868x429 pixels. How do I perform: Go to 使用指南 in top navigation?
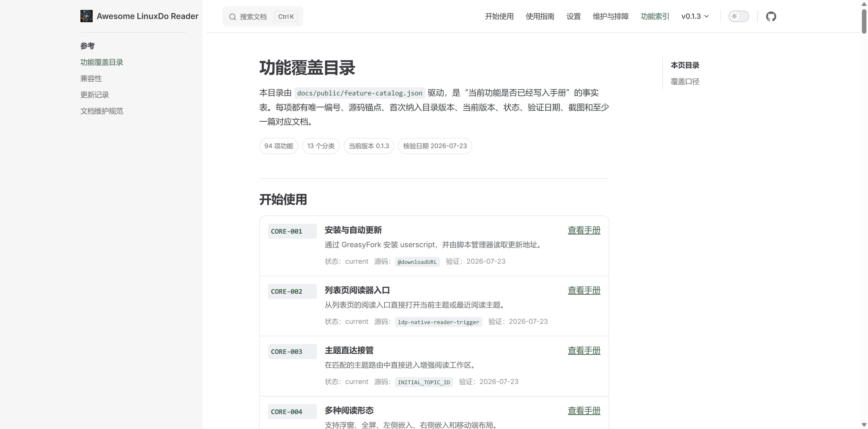tap(540, 16)
